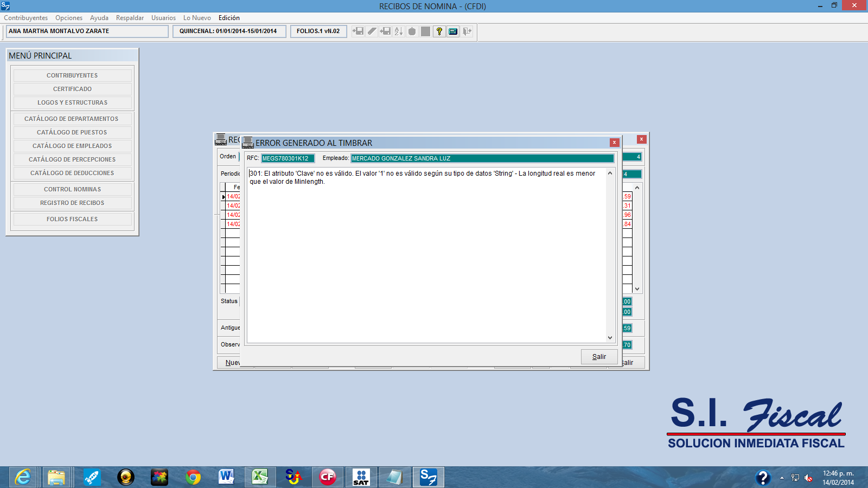Open the CF app in taskbar
The height and width of the screenshot is (488, 868).
point(327,477)
